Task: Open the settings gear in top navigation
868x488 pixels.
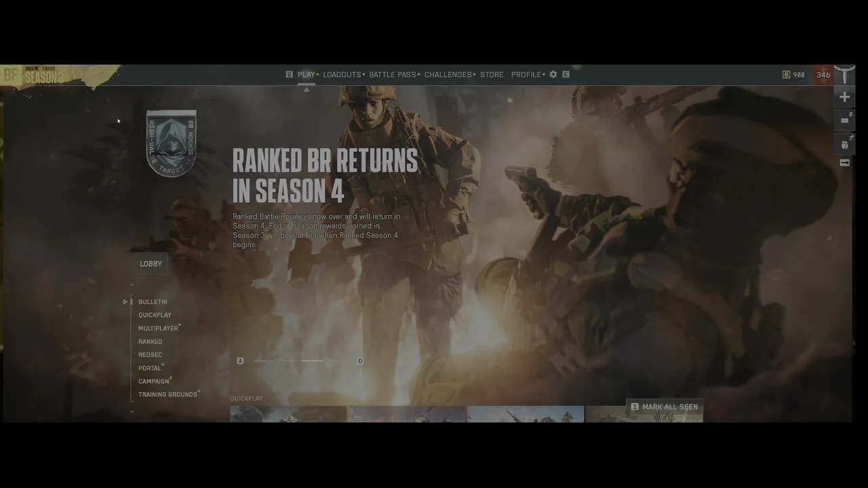Action: point(553,75)
